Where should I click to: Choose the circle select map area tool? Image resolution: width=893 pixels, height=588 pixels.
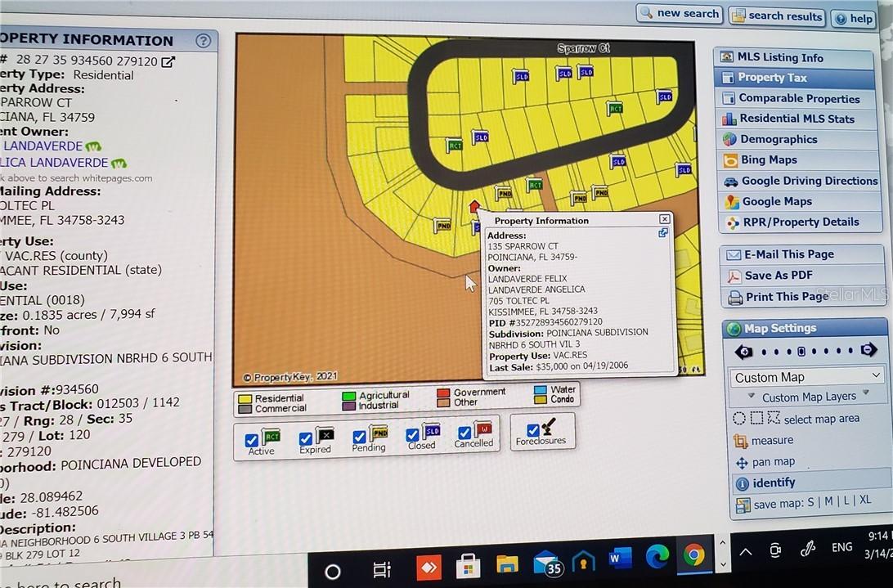click(x=739, y=419)
